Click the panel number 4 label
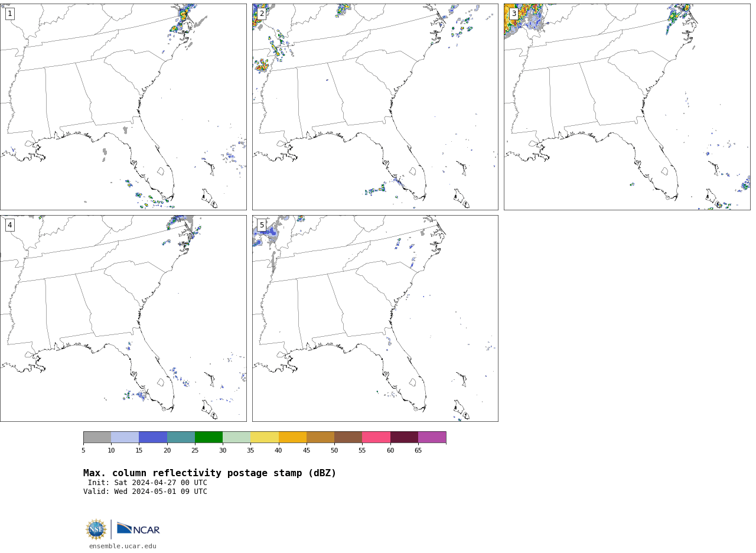This screenshot has width=756, height=553. click(x=9, y=225)
